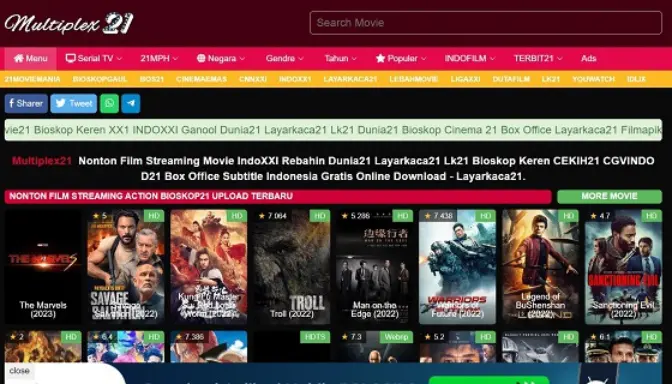This screenshot has width=672, height=384.
Task: Share via the WhatsApp icon
Action: pos(109,103)
